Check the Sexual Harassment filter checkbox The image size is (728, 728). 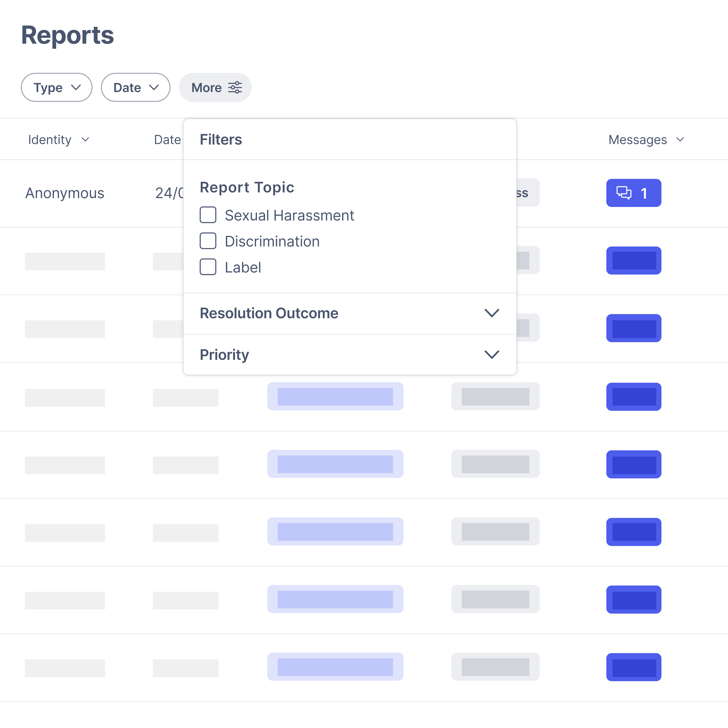(208, 215)
